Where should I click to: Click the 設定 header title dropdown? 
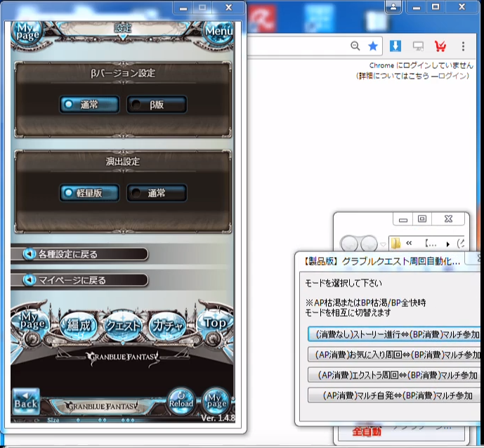tap(123, 29)
